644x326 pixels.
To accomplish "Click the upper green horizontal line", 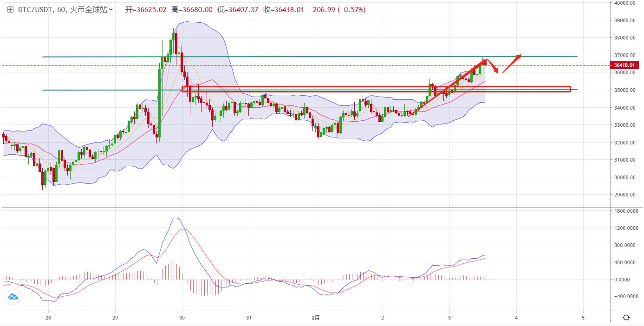I will 279,57.
